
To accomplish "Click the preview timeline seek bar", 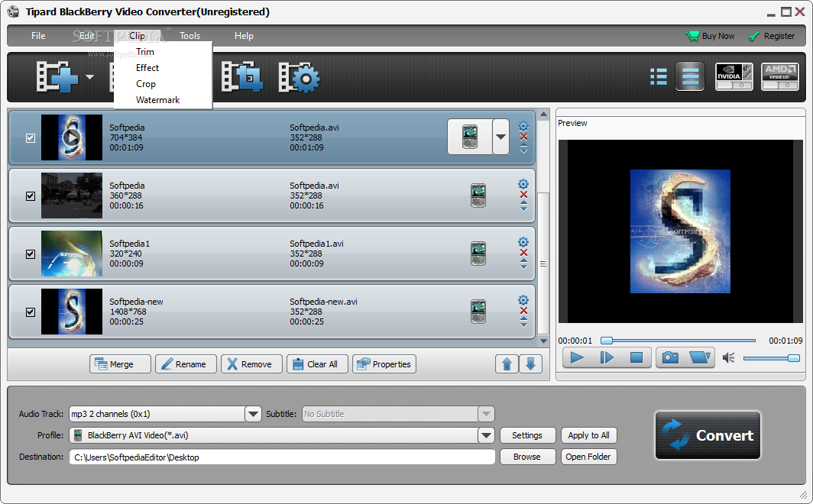I will pos(679,341).
